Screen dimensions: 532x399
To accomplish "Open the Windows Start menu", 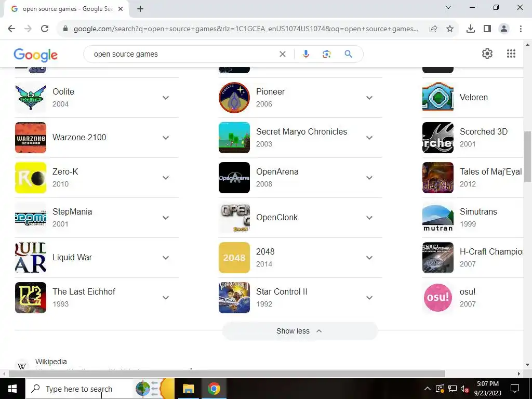I will pyautogui.click(x=12, y=389).
